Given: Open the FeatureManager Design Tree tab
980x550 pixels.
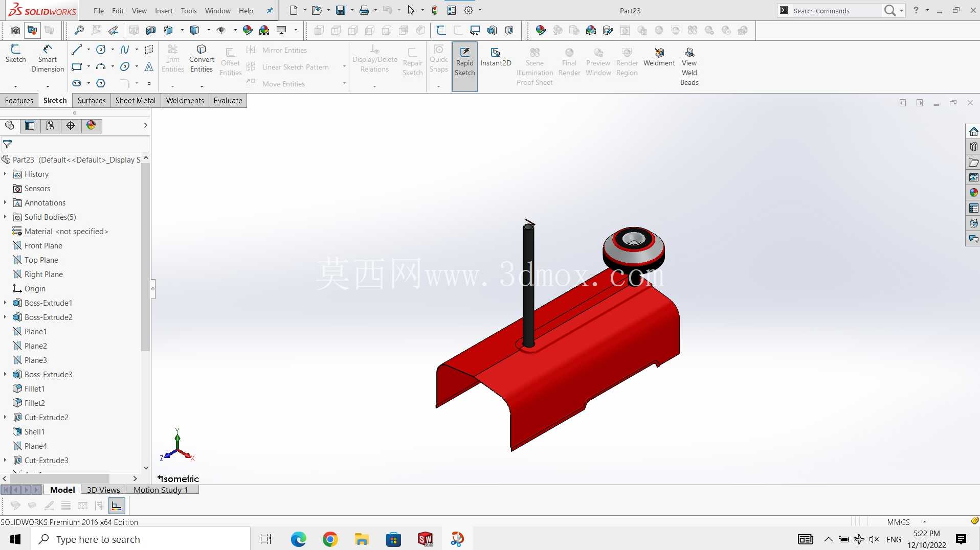Looking at the screenshot, I should 10,126.
